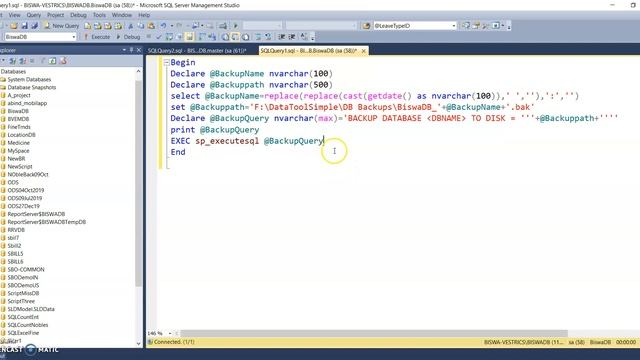
Task: Click the Cut scissors icon
Action: (x=131, y=26)
